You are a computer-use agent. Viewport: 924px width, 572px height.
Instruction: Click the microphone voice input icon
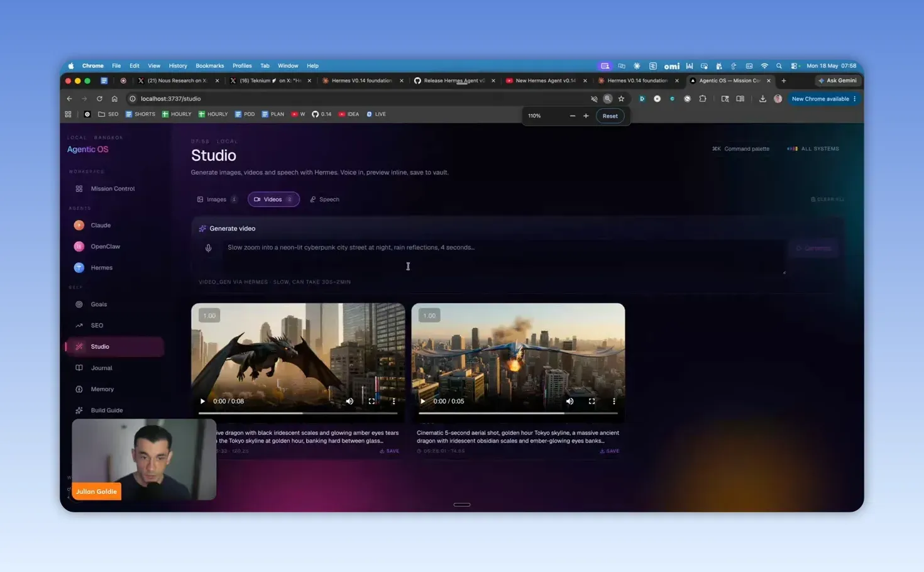coord(208,248)
